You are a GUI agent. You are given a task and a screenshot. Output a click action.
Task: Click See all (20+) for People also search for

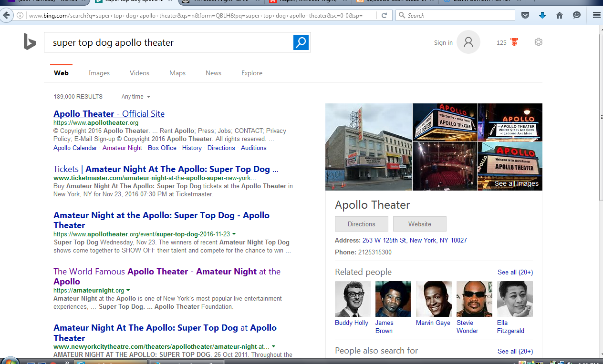point(515,351)
